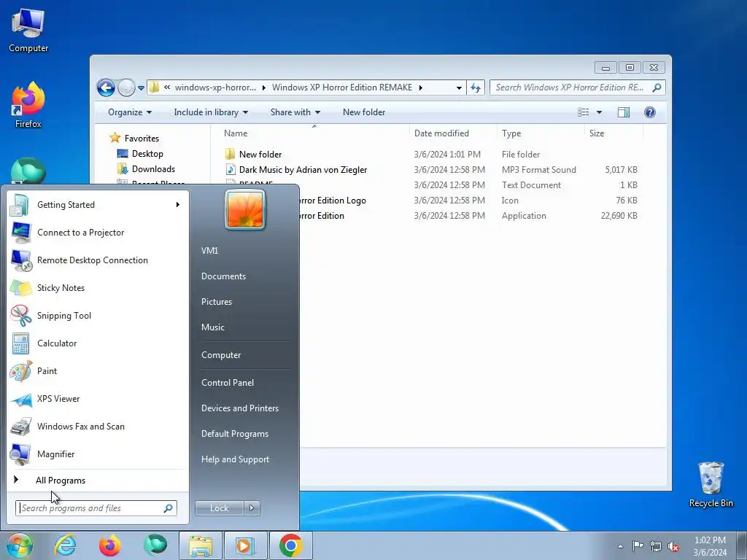Open Internet Explorer from the taskbar
The image size is (747, 560).
click(x=65, y=545)
